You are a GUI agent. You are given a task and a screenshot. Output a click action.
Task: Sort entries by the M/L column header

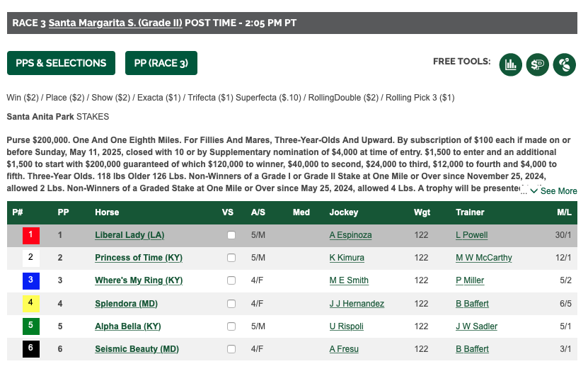pos(564,212)
